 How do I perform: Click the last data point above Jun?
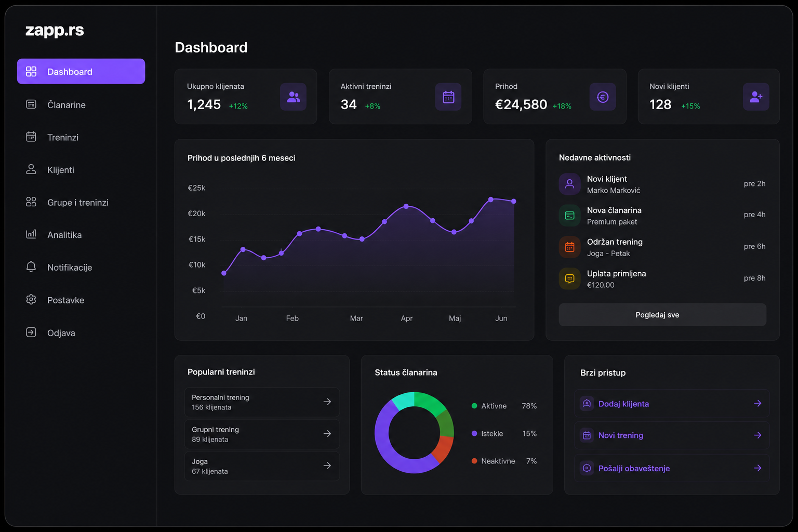click(514, 201)
